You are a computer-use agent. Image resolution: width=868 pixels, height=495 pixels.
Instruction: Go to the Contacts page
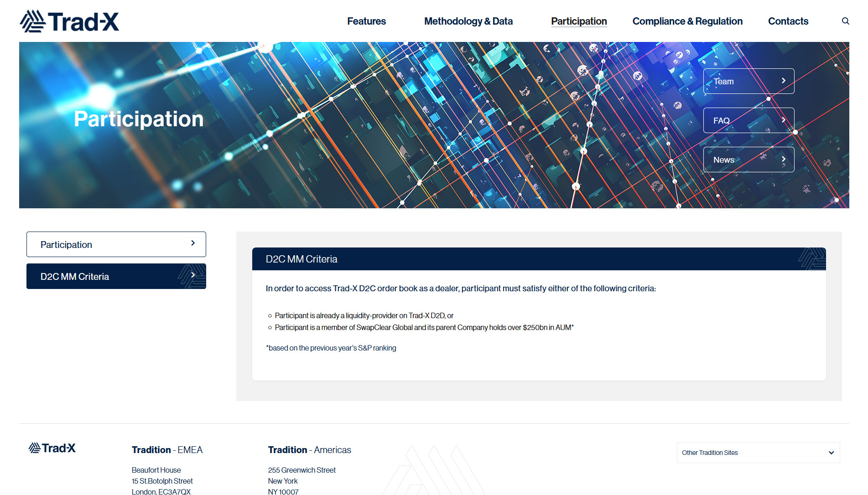[788, 21]
